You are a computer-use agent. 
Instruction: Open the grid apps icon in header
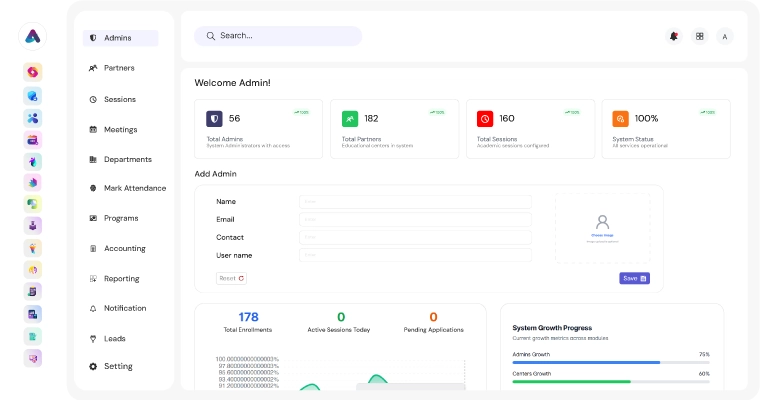coord(700,36)
